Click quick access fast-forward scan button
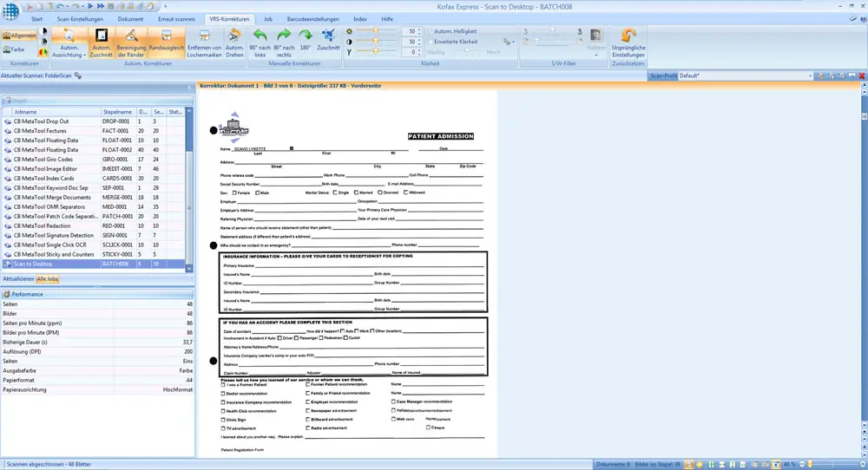Viewport: 868px width, 470px height. click(100, 7)
